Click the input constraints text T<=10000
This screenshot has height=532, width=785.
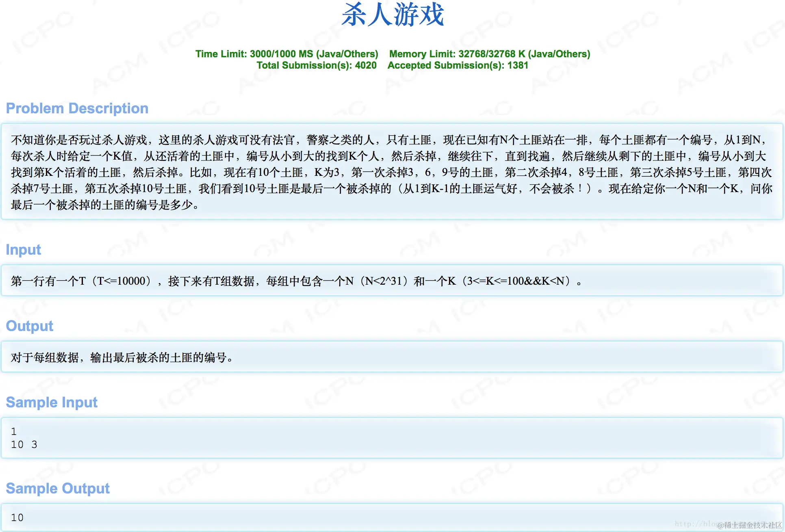[x=122, y=281]
